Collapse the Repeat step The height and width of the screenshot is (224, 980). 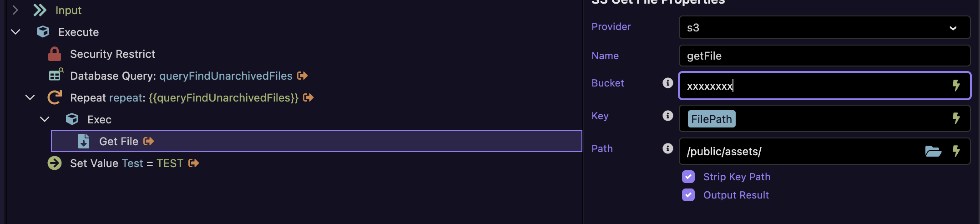click(x=30, y=97)
